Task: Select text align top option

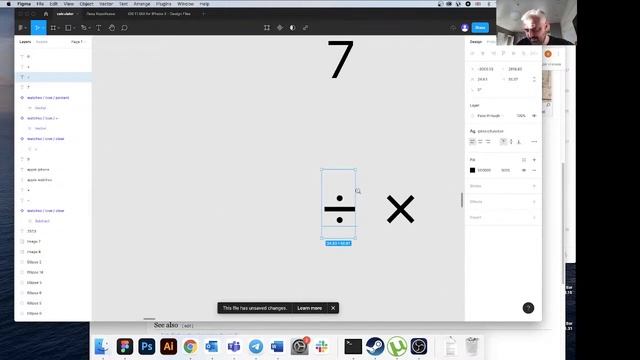Action: click(503, 142)
